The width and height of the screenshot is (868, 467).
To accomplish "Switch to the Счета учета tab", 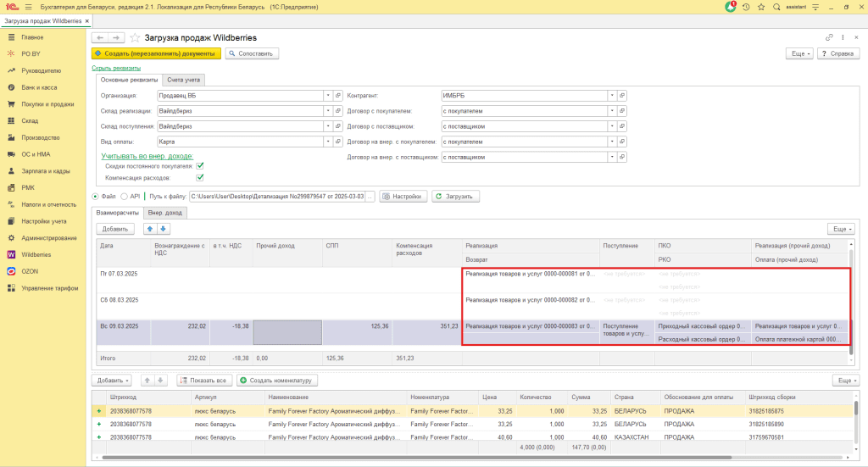I will click(x=183, y=80).
